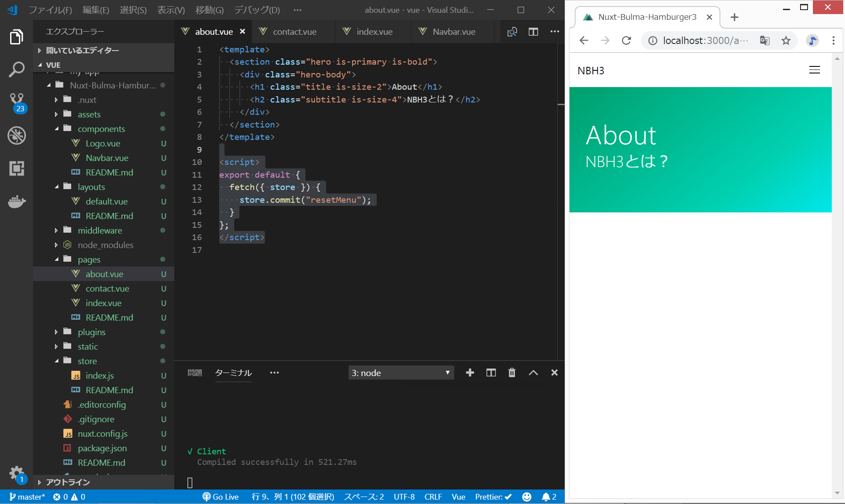Viewport: 845px width, 504px height.
Task: Close the about.vue editor tab
Action: tap(242, 32)
